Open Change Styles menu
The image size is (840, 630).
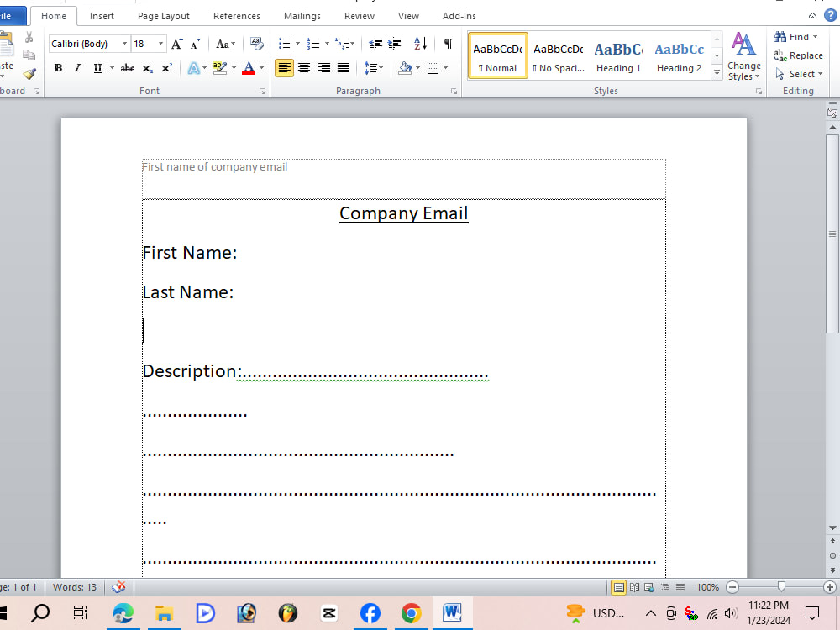744,56
